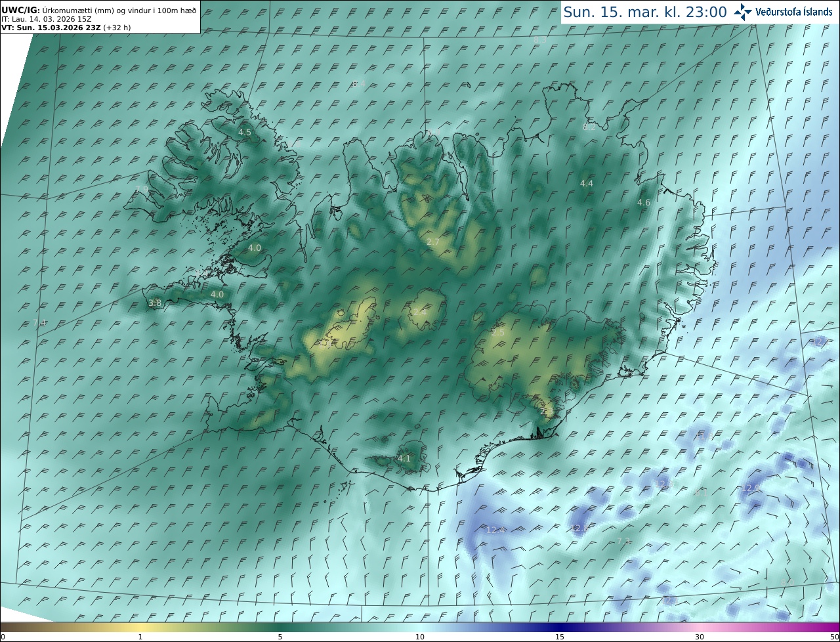Click 'Úrkomumætti (mm) og vindur í 100m hæð' text
This screenshot has width=840, height=642.
click(x=119, y=11)
